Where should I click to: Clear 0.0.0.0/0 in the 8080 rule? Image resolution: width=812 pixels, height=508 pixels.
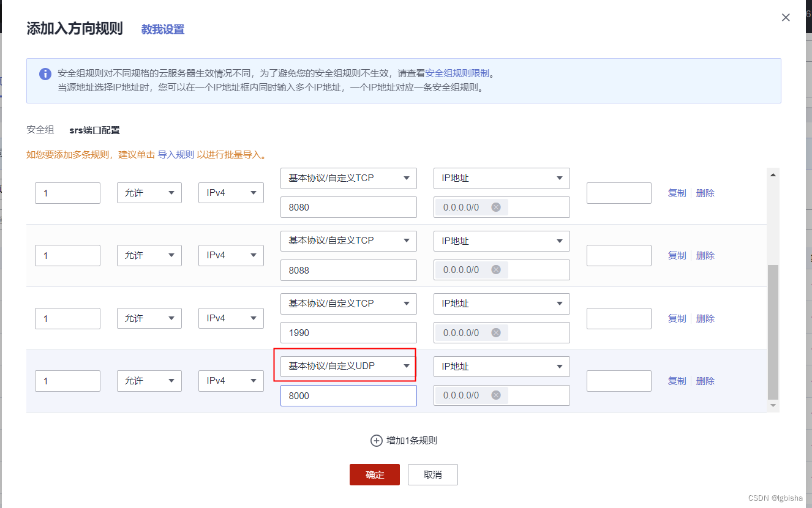496,207
